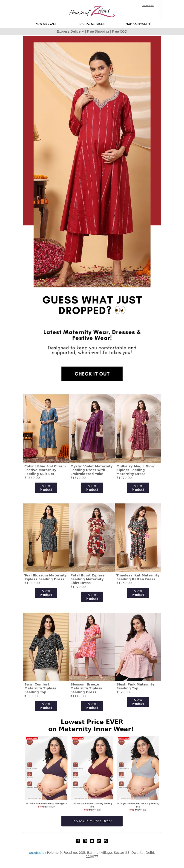Open the Facebook social icon
The image size is (184, 868).
pyautogui.click(x=78, y=841)
